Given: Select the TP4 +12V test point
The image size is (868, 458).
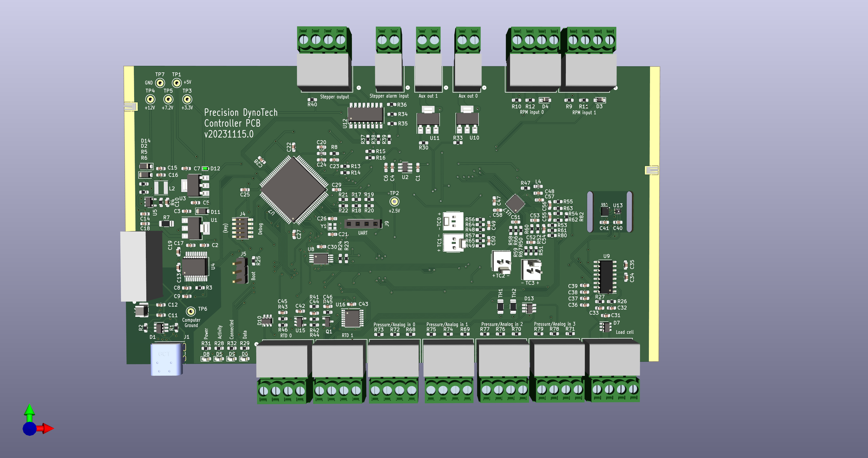Looking at the screenshot, I should [150, 100].
